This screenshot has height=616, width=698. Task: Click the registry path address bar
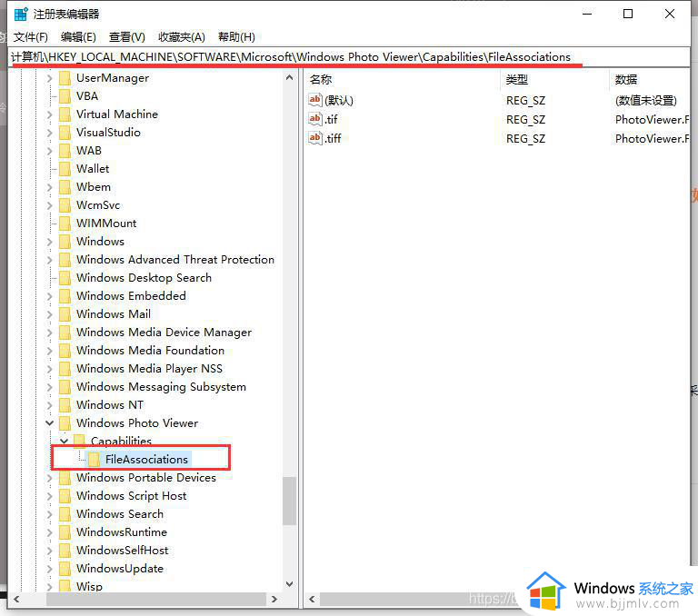[349, 57]
